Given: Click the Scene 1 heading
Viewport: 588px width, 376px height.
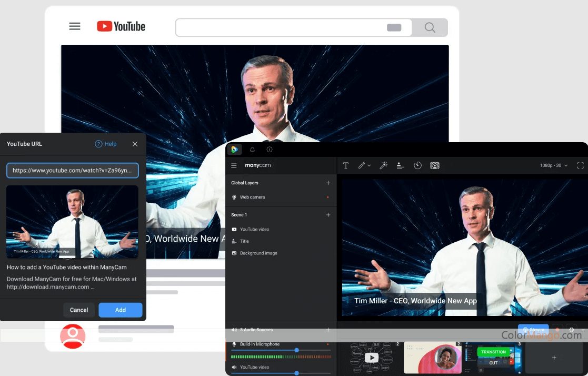Looking at the screenshot, I should click(x=239, y=215).
